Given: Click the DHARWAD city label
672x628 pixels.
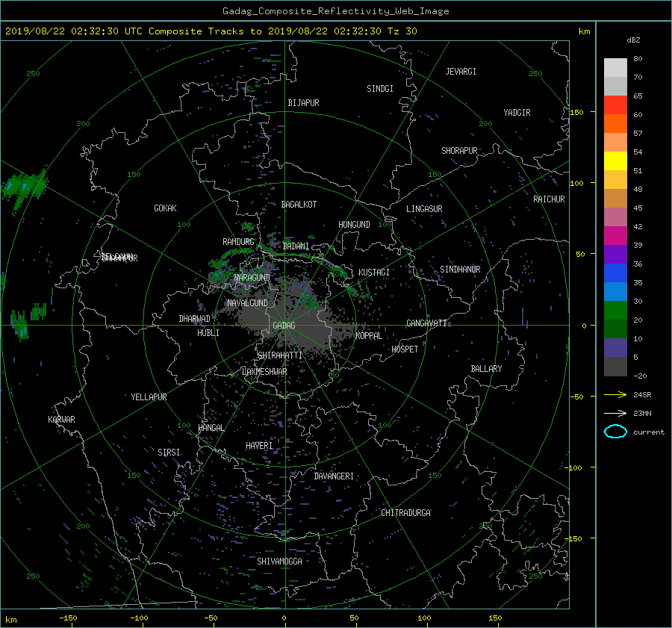Looking at the screenshot, I should 194,319.
